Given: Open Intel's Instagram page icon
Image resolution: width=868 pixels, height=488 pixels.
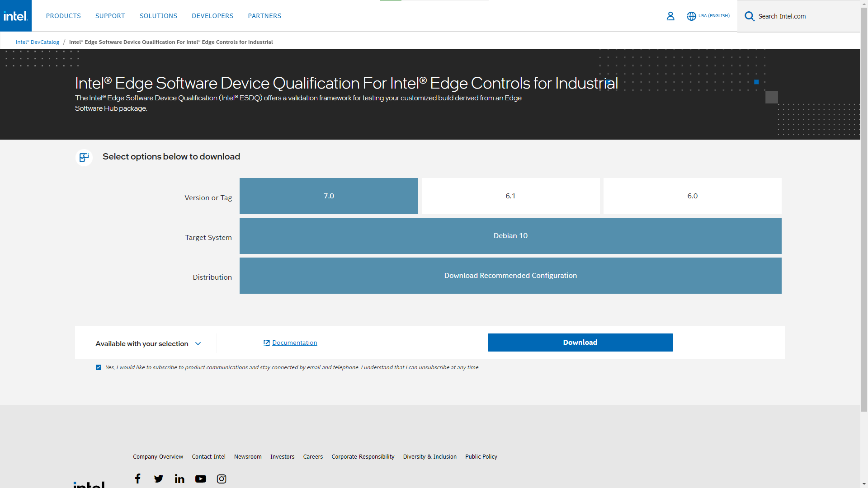Looking at the screenshot, I should pyautogui.click(x=222, y=479).
